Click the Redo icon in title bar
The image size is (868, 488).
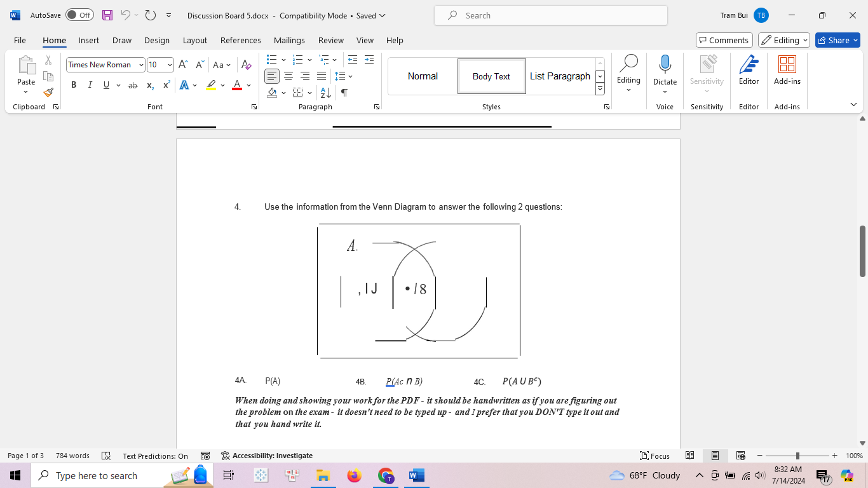(151, 15)
